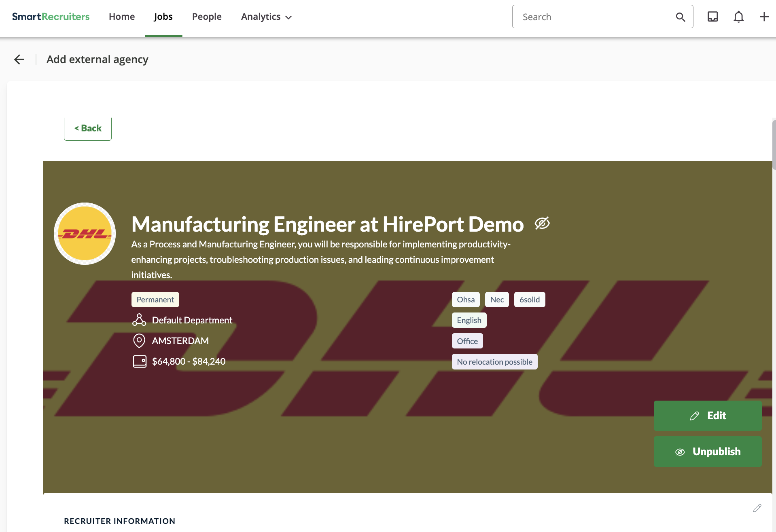Toggle the crossed-eye visibility icon beside job title

(542, 223)
